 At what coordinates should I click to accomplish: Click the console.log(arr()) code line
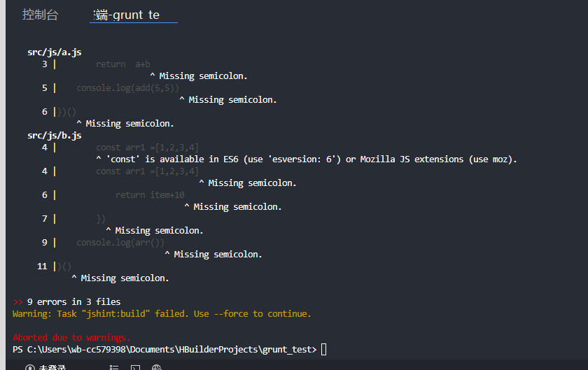[120, 243]
